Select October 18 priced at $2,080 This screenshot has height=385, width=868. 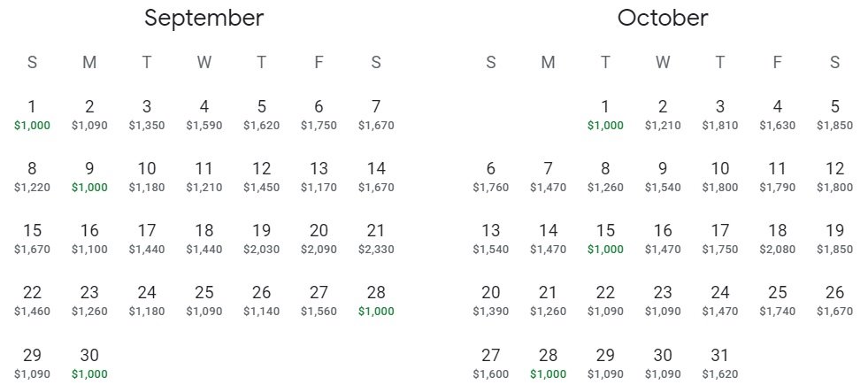(777, 239)
